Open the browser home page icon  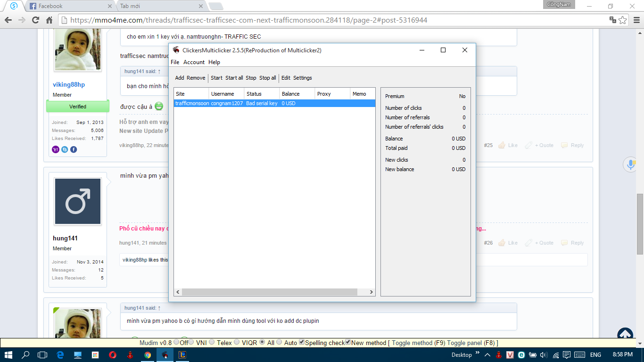point(49,20)
